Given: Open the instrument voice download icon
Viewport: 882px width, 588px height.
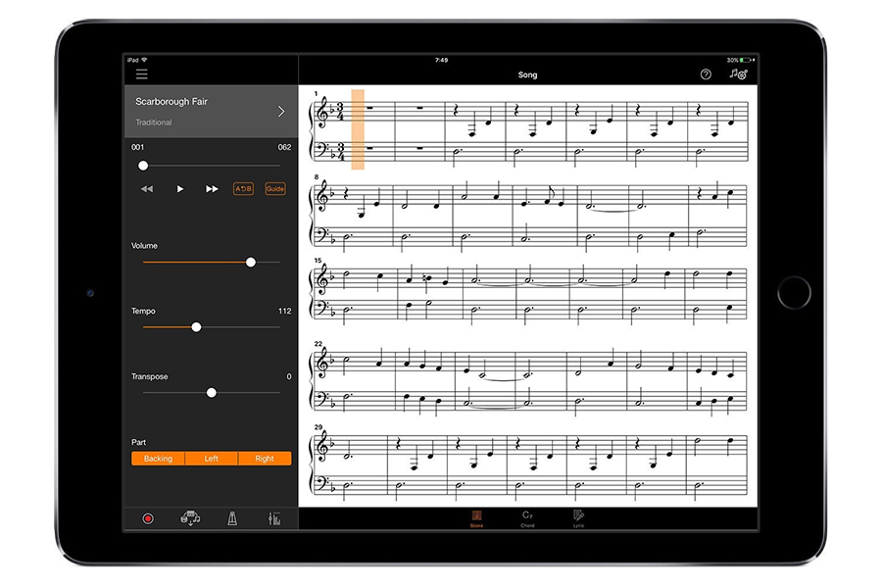Looking at the screenshot, I should (190, 518).
